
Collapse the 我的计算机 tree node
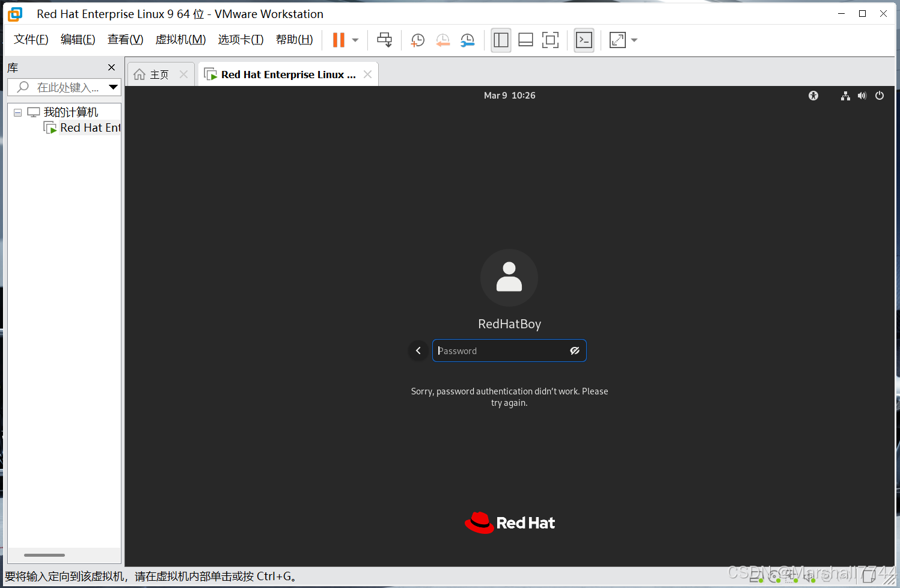click(17, 112)
